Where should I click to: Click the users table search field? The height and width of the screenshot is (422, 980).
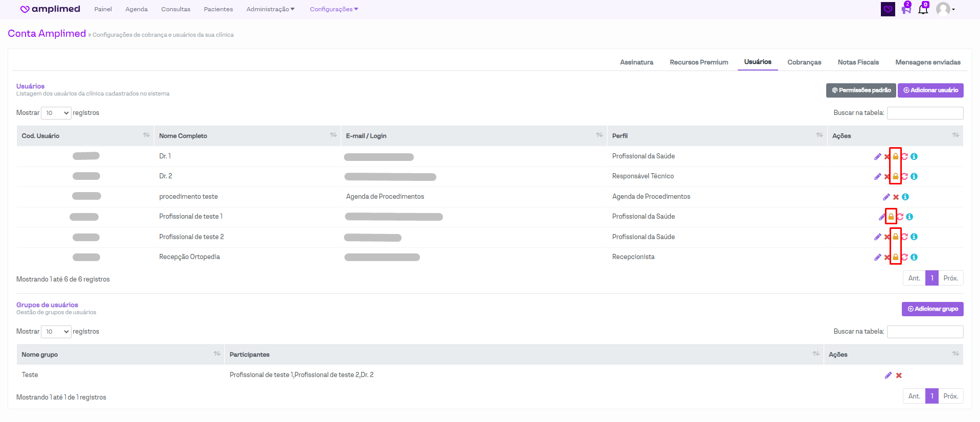pos(925,113)
